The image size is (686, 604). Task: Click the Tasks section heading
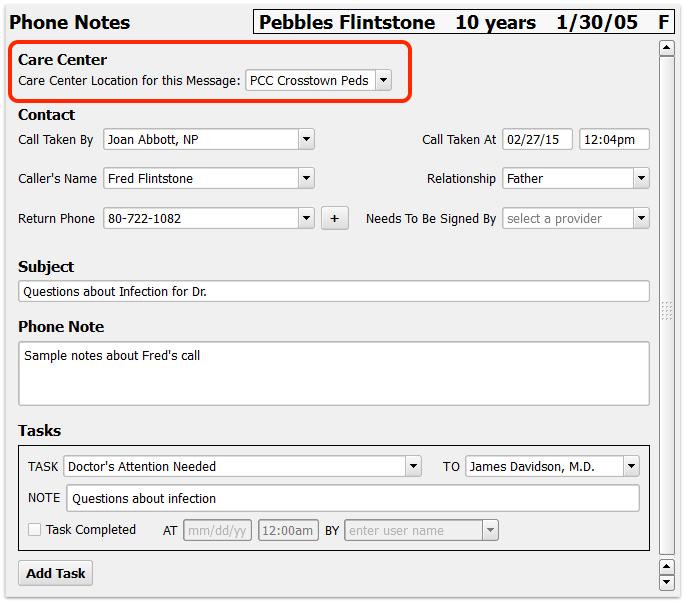pos(39,430)
